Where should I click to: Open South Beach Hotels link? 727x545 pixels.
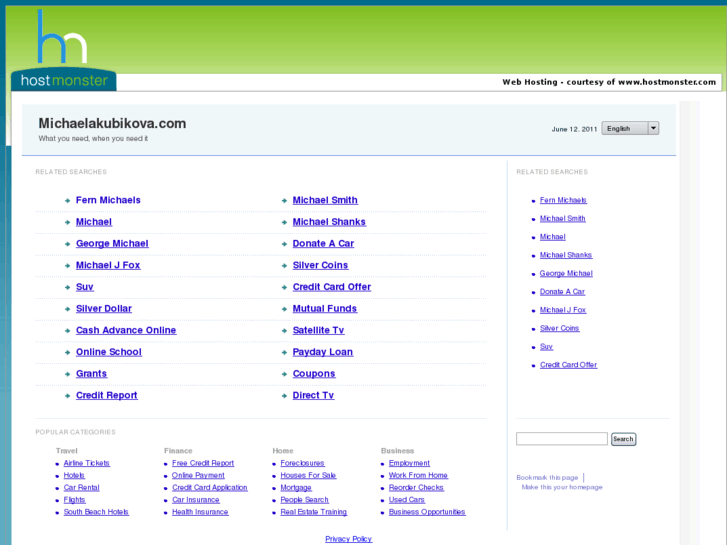tap(96, 512)
